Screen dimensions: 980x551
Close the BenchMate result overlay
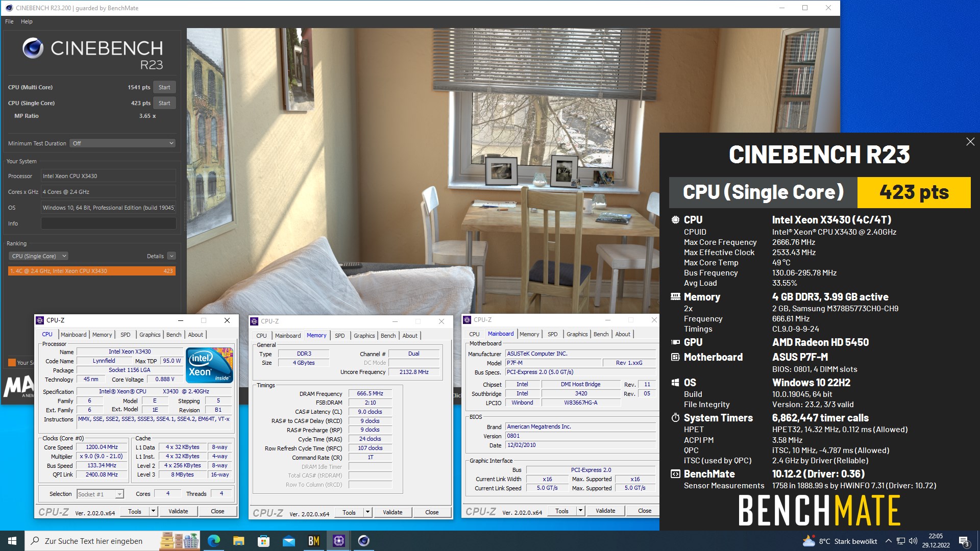point(970,142)
